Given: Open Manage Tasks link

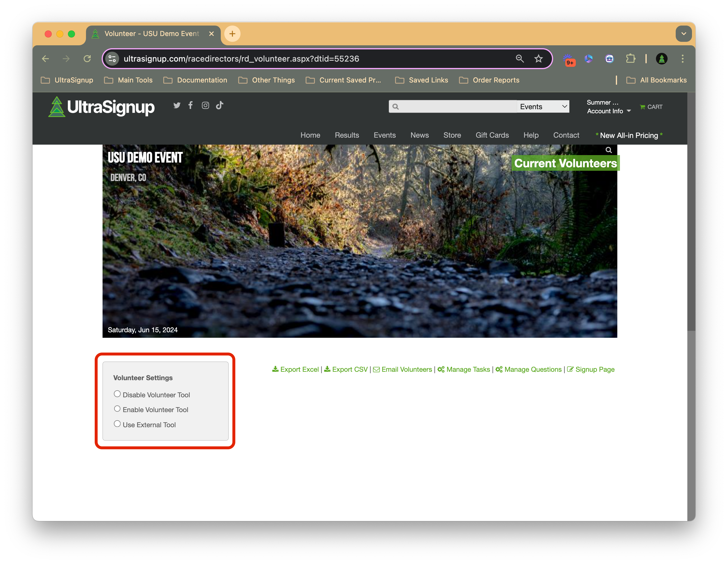Looking at the screenshot, I should point(464,369).
